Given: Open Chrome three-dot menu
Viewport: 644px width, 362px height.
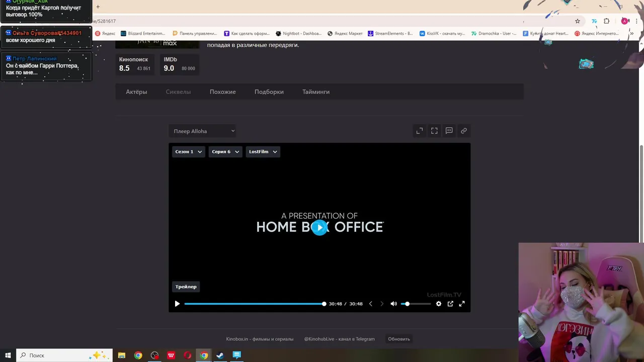Looking at the screenshot, I should click(637, 21).
